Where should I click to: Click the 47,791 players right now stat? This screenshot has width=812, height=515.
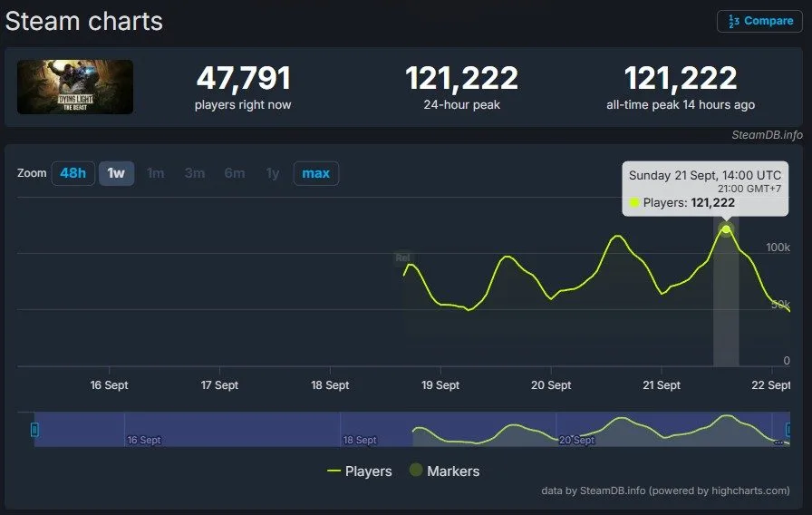pos(243,79)
